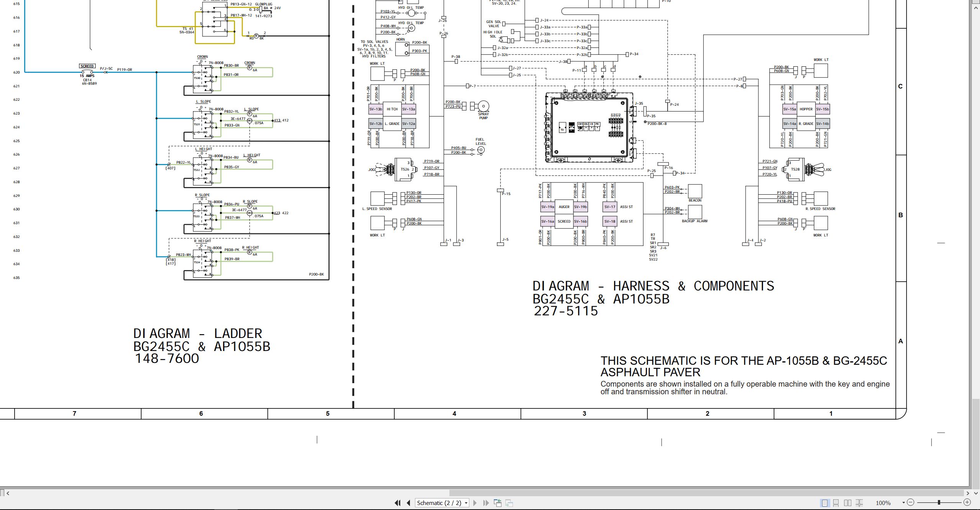Viewport: 980px width, 510px height.
Task: Click the L_SLOPE switch TS31
Action: [203, 124]
